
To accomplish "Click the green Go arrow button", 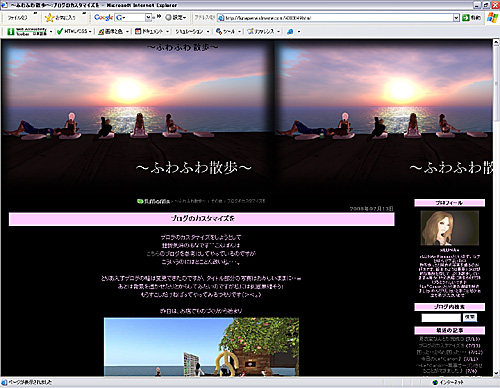I will 466,18.
